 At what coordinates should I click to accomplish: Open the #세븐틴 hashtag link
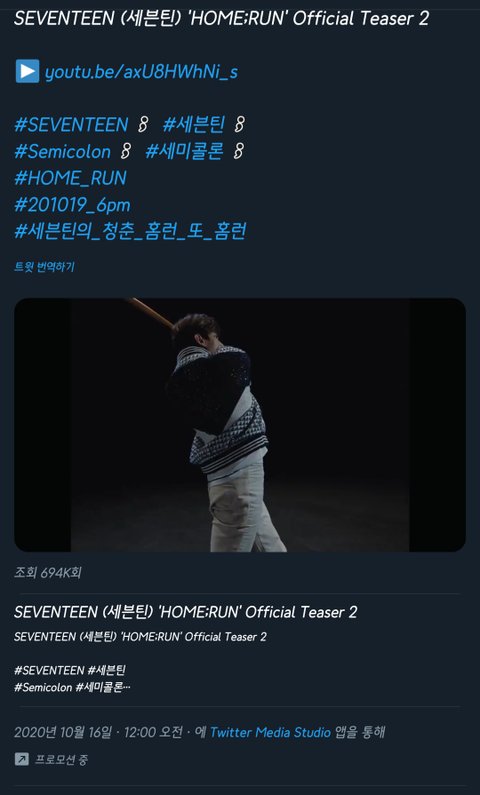pyautogui.click(x=194, y=125)
